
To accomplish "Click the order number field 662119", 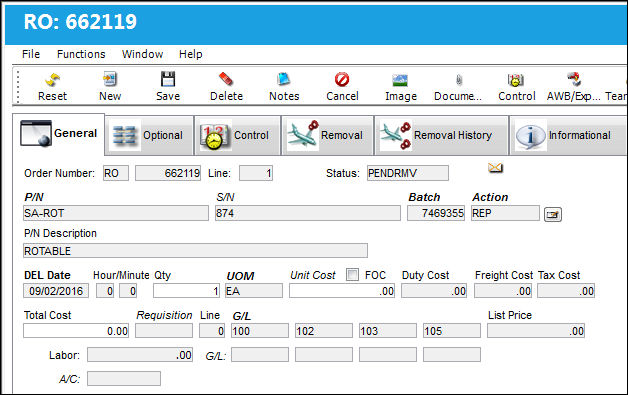I will [168, 173].
